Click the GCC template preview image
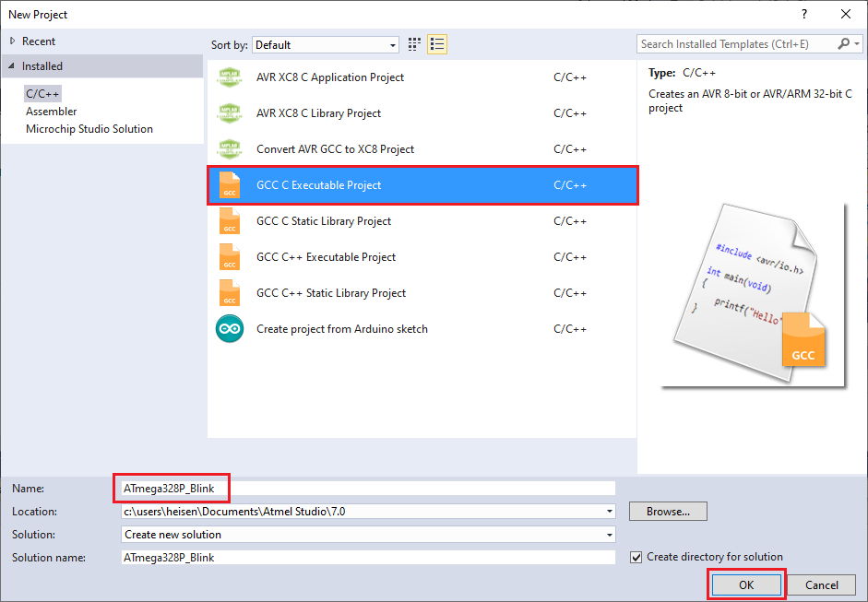 753,294
